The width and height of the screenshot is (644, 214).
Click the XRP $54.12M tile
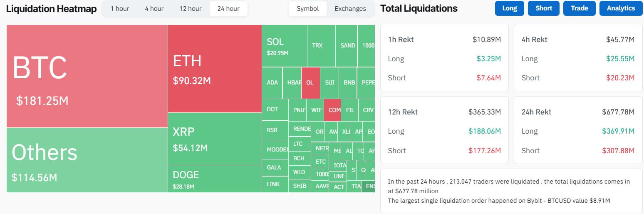click(215, 139)
